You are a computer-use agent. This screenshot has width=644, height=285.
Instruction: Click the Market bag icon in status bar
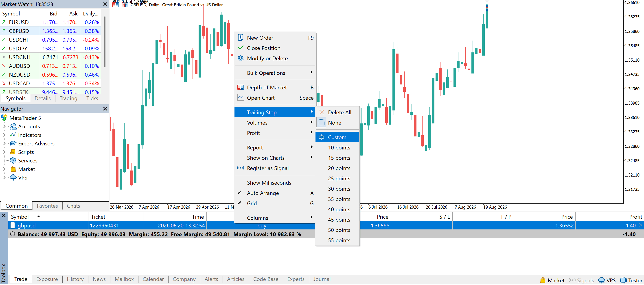point(543,280)
